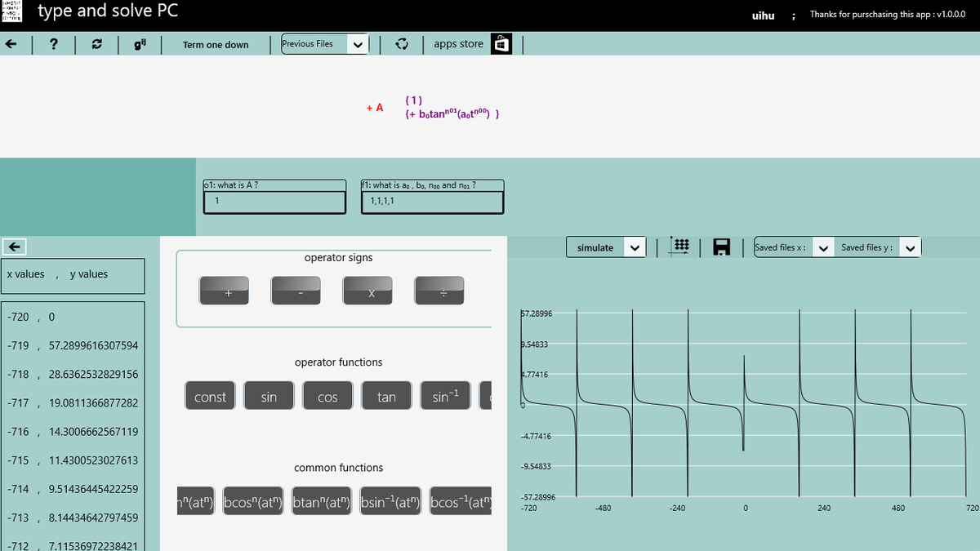The image size is (980, 551).
Task: Click the back arrow above x values panel
Action: [x=13, y=246]
